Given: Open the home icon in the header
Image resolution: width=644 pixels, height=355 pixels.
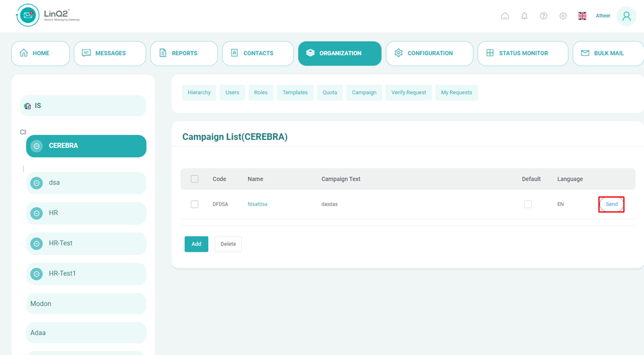Looking at the screenshot, I should tap(505, 16).
